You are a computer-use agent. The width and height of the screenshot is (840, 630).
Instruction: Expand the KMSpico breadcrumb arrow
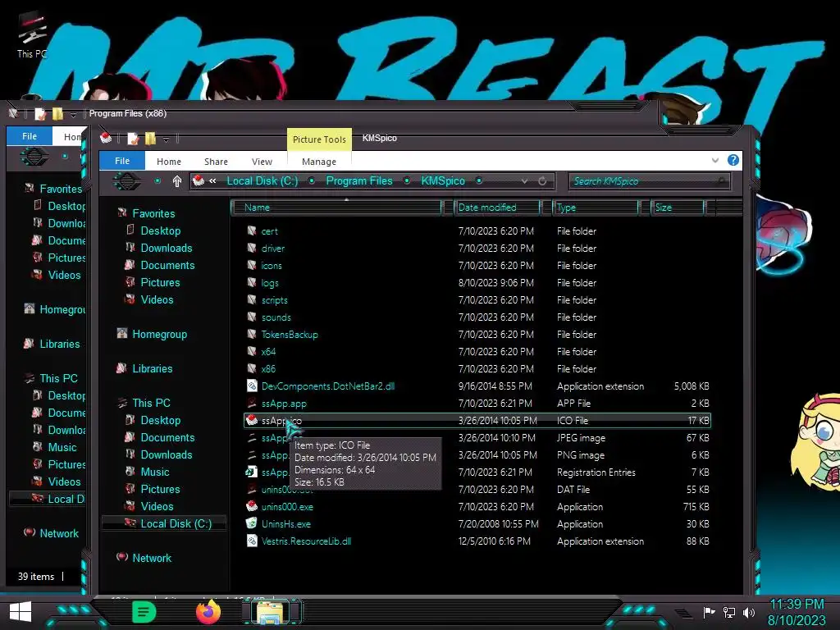pyautogui.click(x=479, y=181)
